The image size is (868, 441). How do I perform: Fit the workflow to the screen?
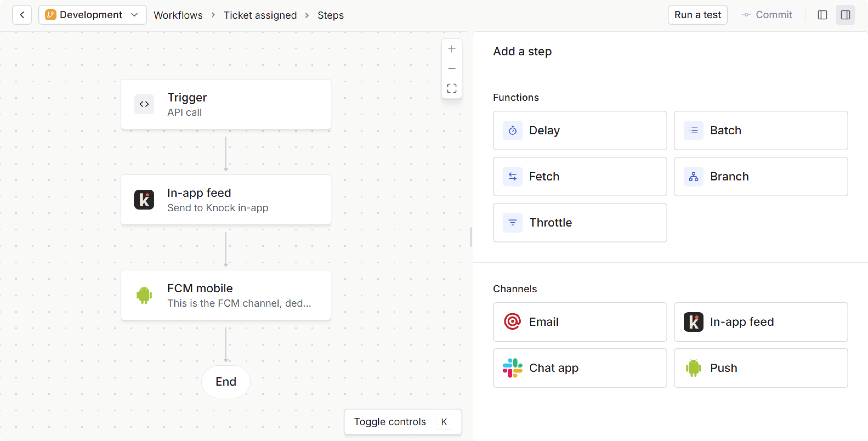pos(452,88)
